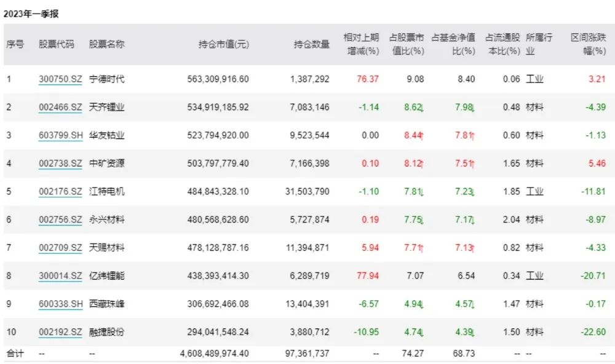Click the -10.95 change value for 融捷股份

point(367,332)
